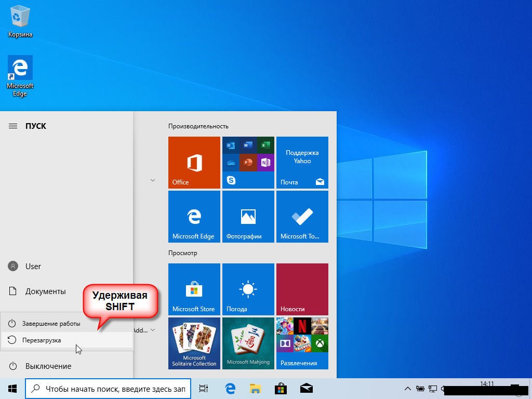Screen dimensions: 532x399
Task: Select the Производительность group header
Action: [x=198, y=126]
